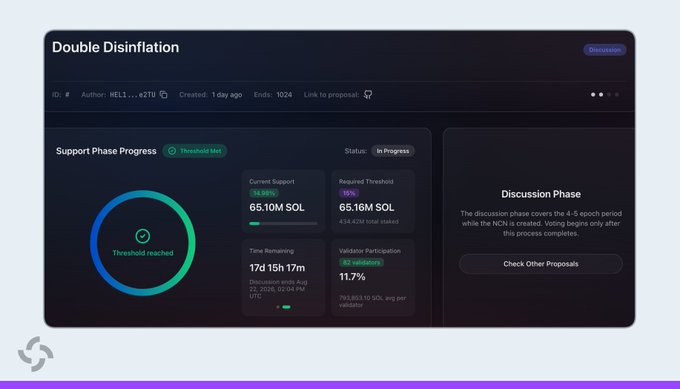Click the Discussion badge beside the title
680x389 pixels.
click(605, 50)
